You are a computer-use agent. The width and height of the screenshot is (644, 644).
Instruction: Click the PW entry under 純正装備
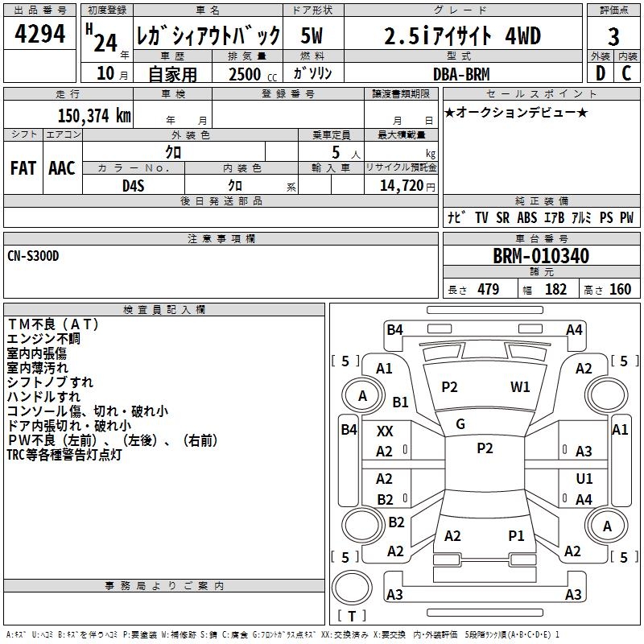click(627, 217)
